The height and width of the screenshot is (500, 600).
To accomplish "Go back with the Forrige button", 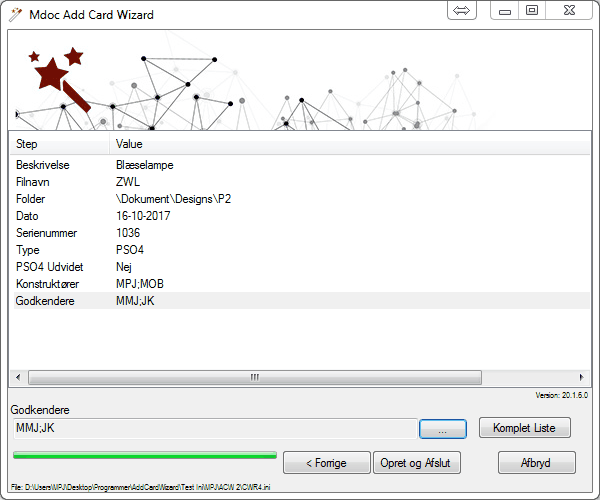I will point(326,463).
